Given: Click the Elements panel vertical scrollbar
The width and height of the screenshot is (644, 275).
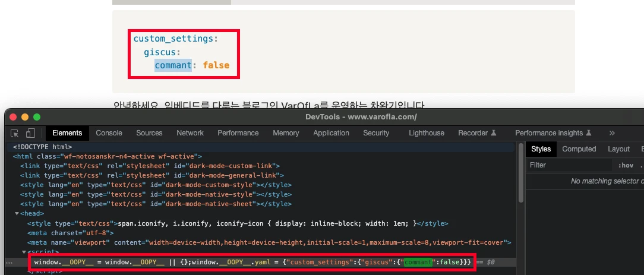Looking at the screenshot, I should pos(521,178).
